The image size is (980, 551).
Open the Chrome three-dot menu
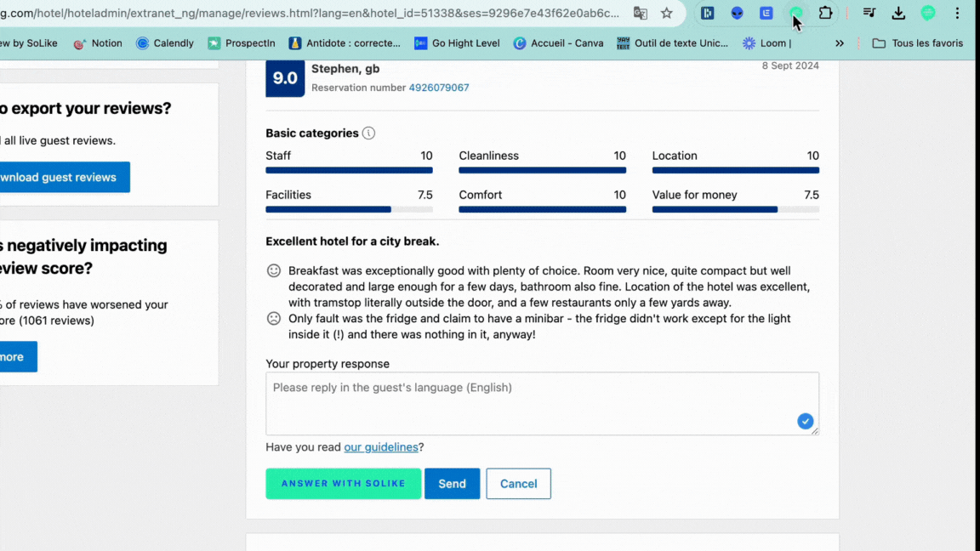[x=959, y=14]
